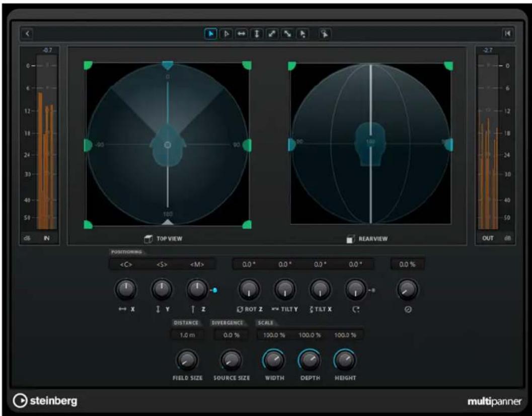This screenshot has height=416, width=532.
Task: Toggle the small dot beside the orbit knob
Action: [x=373, y=291]
